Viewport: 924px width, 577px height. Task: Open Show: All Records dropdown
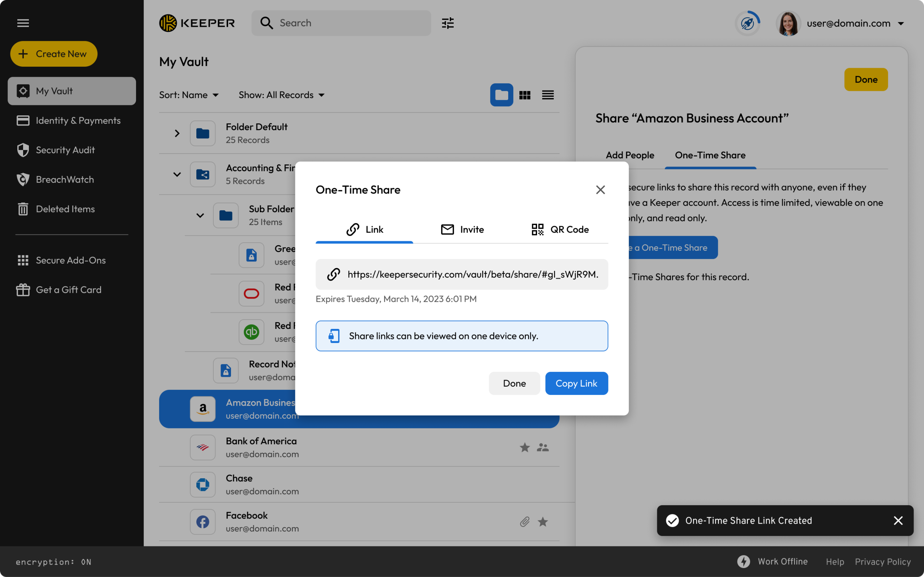point(282,95)
